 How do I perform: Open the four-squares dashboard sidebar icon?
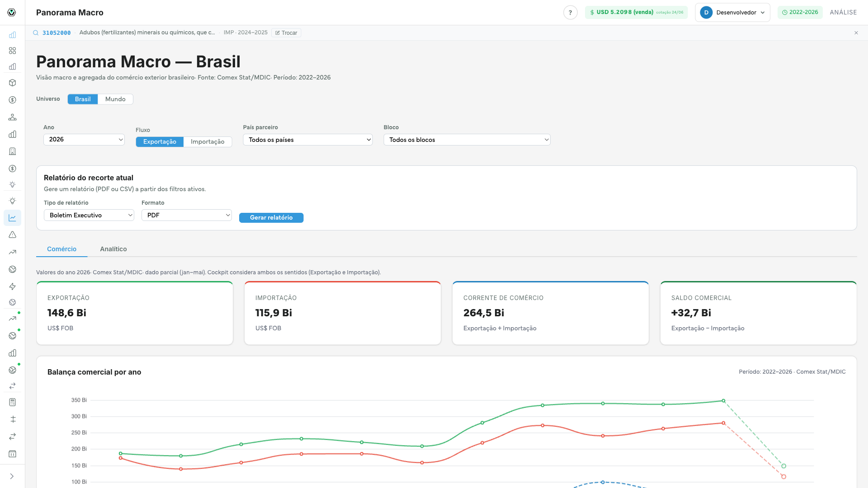pos(13,51)
